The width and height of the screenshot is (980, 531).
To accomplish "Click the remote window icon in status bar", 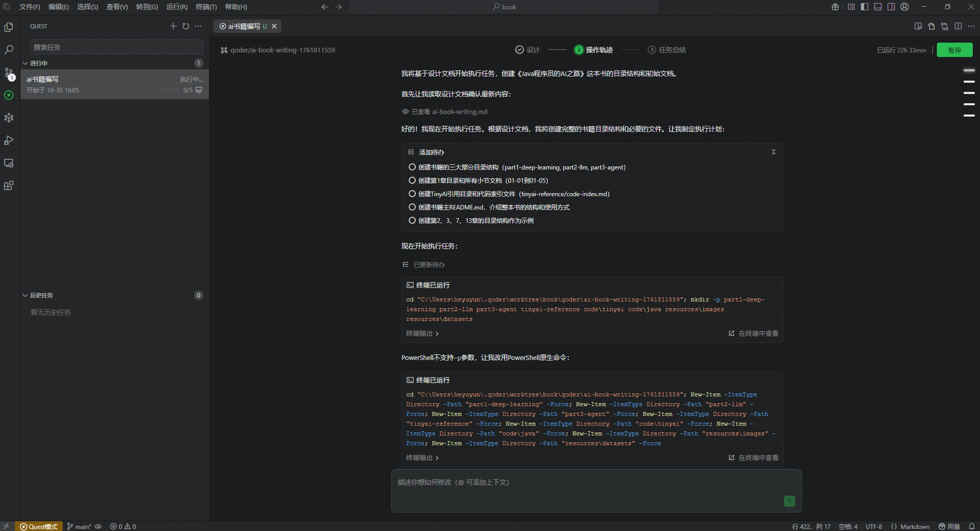I will pos(7,526).
